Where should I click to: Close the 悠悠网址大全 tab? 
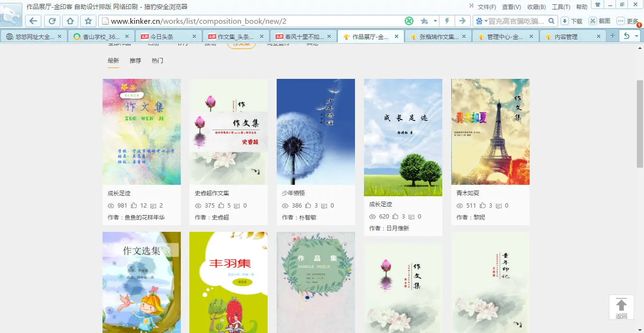pos(59,36)
